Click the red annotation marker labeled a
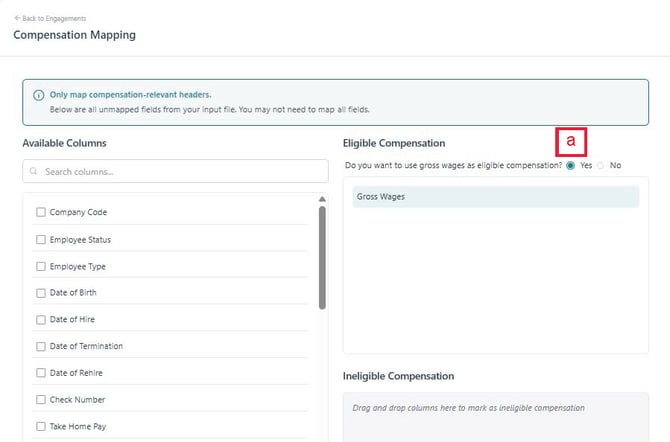This screenshot has width=670, height=442. pyautogui.click(x=571, y=142)
